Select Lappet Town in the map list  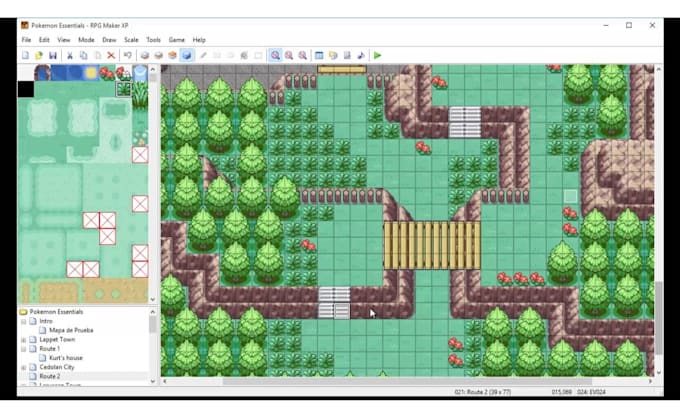57,340
